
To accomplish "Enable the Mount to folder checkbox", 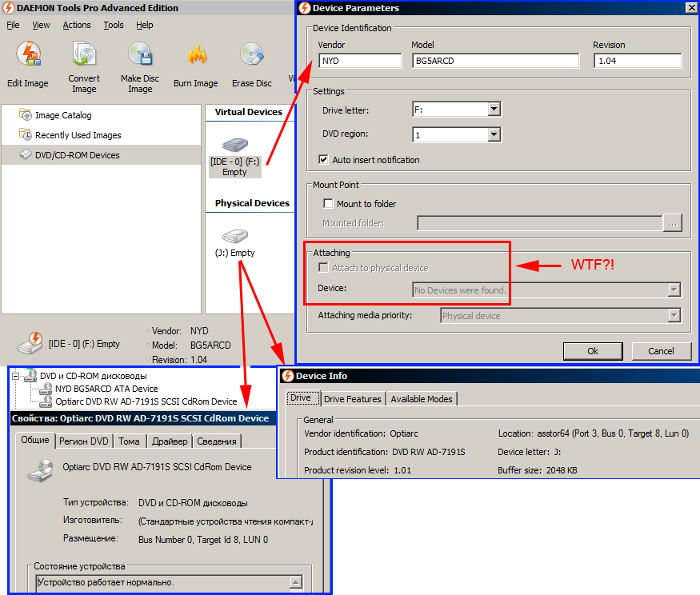I will pyautogui.click(x=327, y=204).
